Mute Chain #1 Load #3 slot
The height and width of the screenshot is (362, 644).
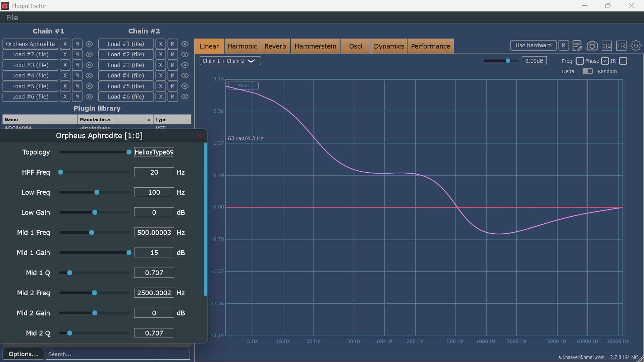tap(77, 65)
